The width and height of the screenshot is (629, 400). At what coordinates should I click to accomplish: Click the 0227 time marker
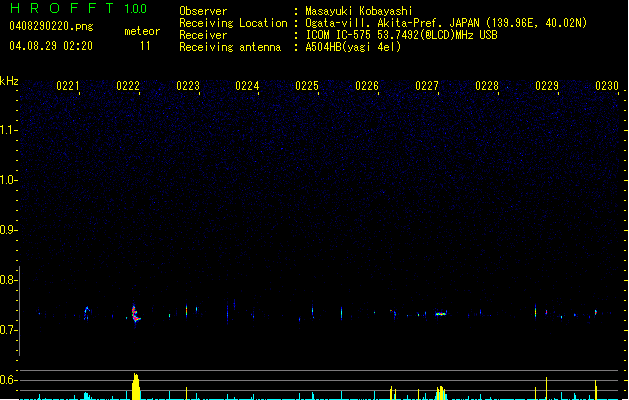click(x=427, y=86)
